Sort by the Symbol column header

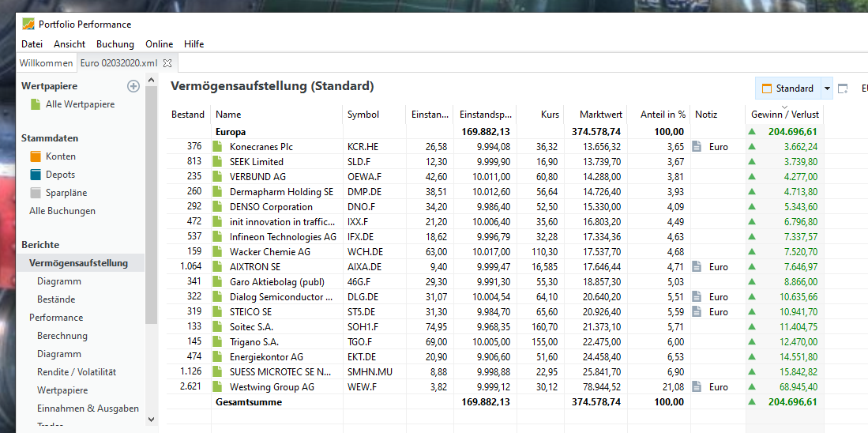tap(374, 115)
